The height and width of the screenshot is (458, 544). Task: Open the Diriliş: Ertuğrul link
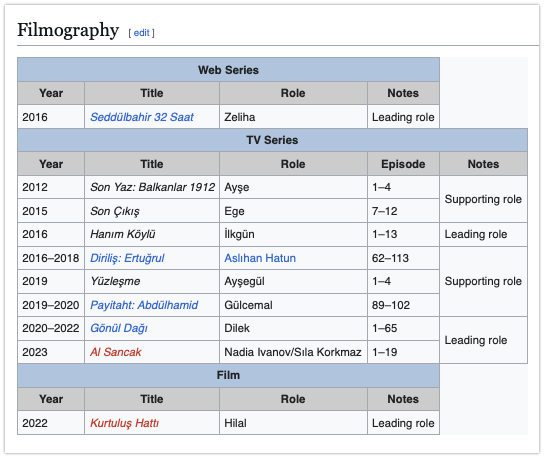pyautogui.click(x=127, y=258)
